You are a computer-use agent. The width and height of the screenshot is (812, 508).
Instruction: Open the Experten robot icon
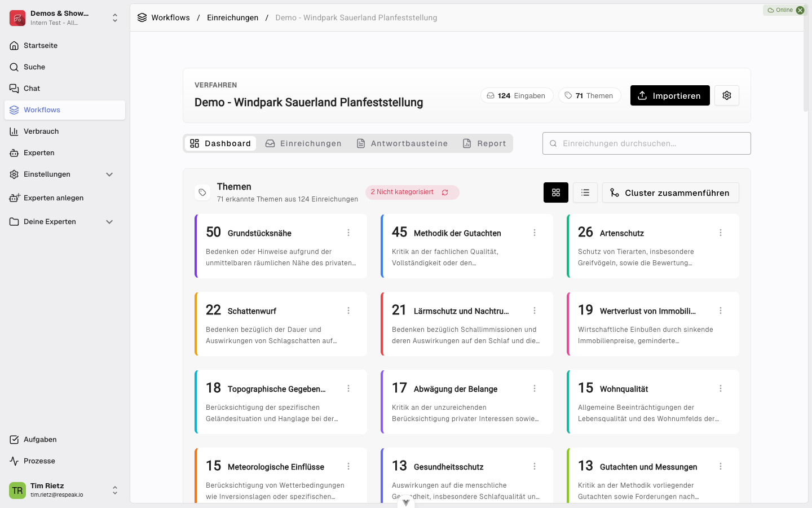coord(14,153)
